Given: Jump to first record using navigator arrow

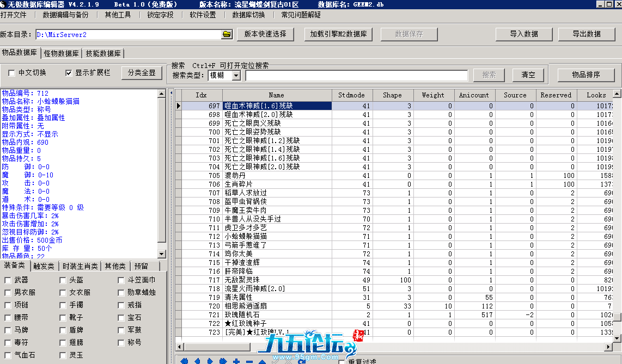Looking at the screenshot, I should coord(184,361).
